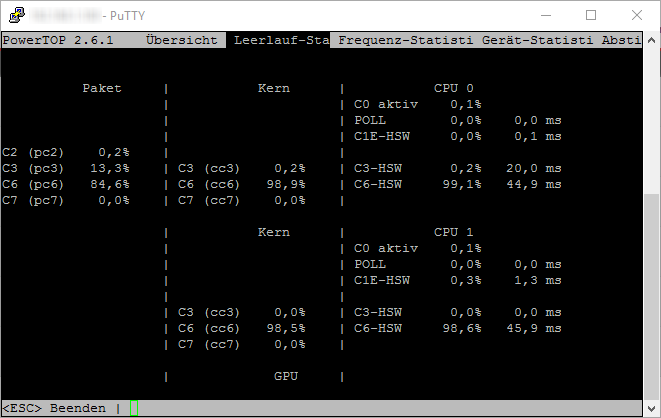This screenshot has height=418, width=661.
Task: Maximize the PuTTY window
Action: pos(591,16)
